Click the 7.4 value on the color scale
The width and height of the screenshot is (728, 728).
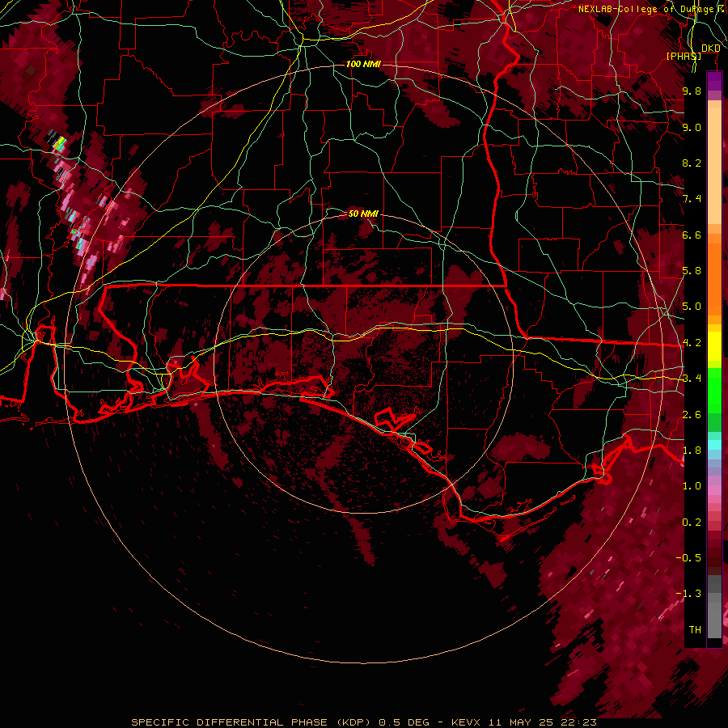point(692,199)
